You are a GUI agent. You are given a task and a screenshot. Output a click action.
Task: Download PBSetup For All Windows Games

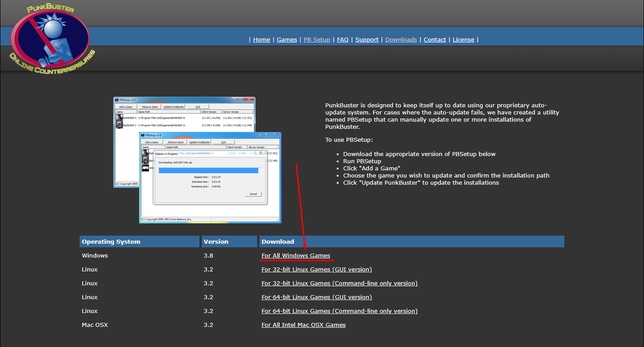pyautogui.click(x=296, y=256)
